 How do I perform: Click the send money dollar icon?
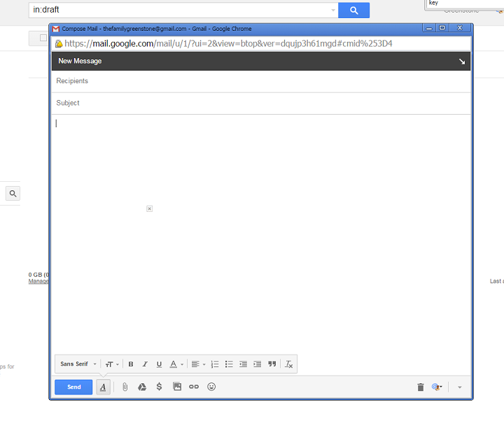click(x=159, y=387)
